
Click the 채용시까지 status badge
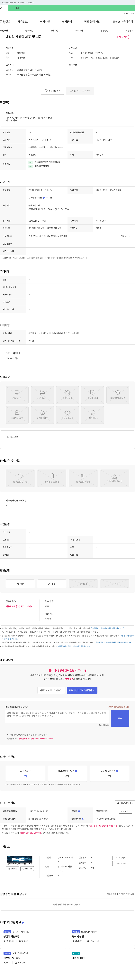pyautogui.click(x=123, y=37)
